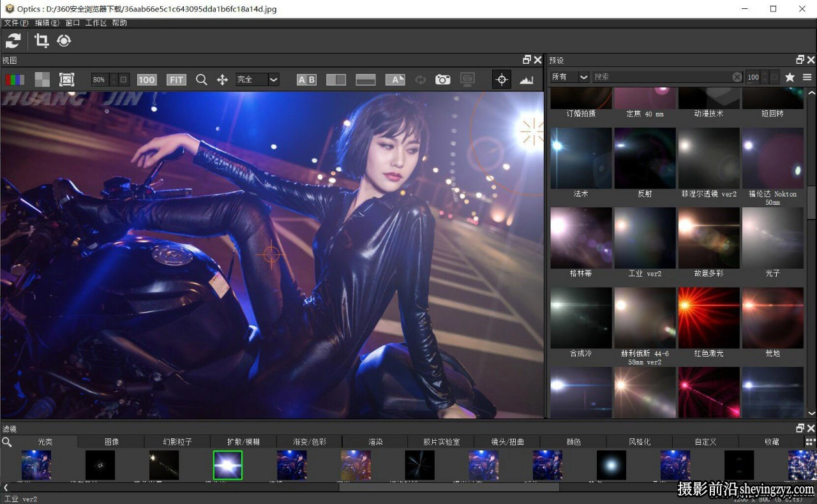Click the target circle icon in main toolbar
The width and height of the screenshot is (817, 504).
[64, 41]
